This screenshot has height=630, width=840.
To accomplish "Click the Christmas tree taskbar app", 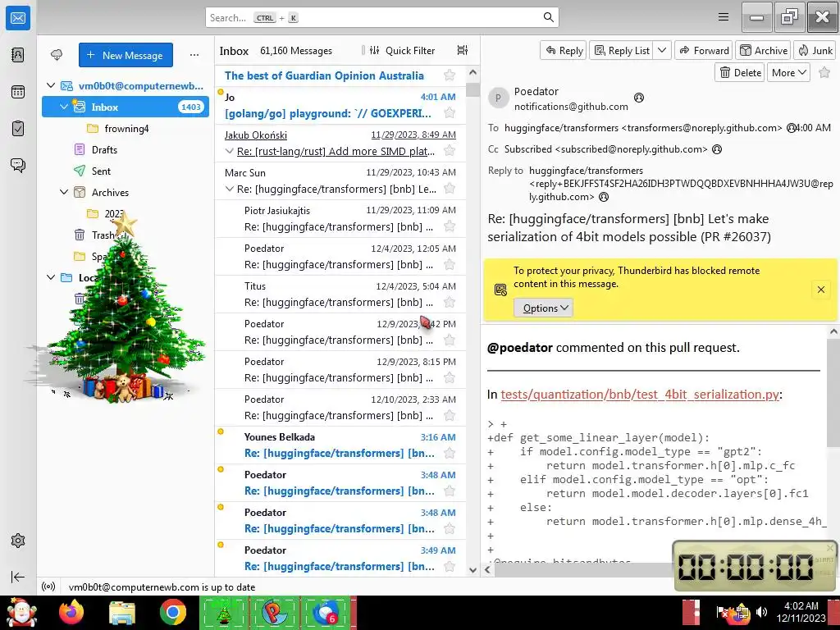I will pos(223,612).
